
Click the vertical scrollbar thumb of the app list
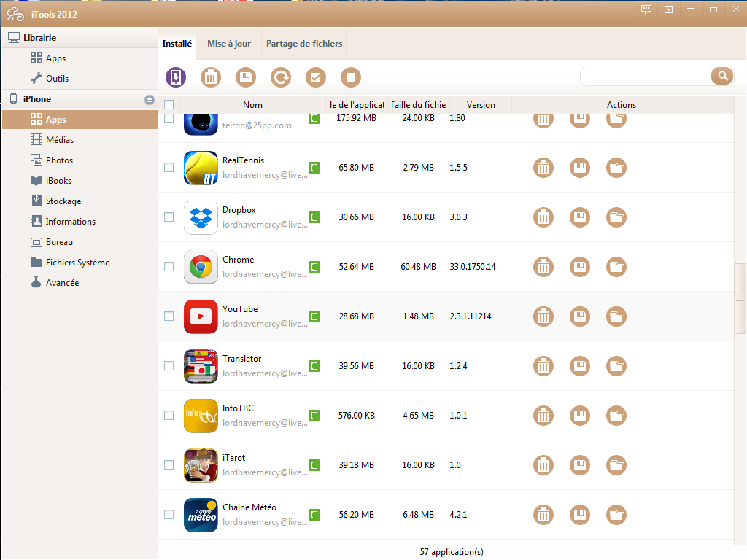click(740, 297)
